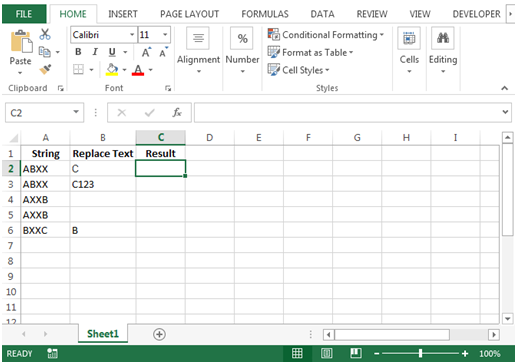Switch to the REVIEW tab
The width and height of the screenshot is (517, 364).
coord(372,14)
